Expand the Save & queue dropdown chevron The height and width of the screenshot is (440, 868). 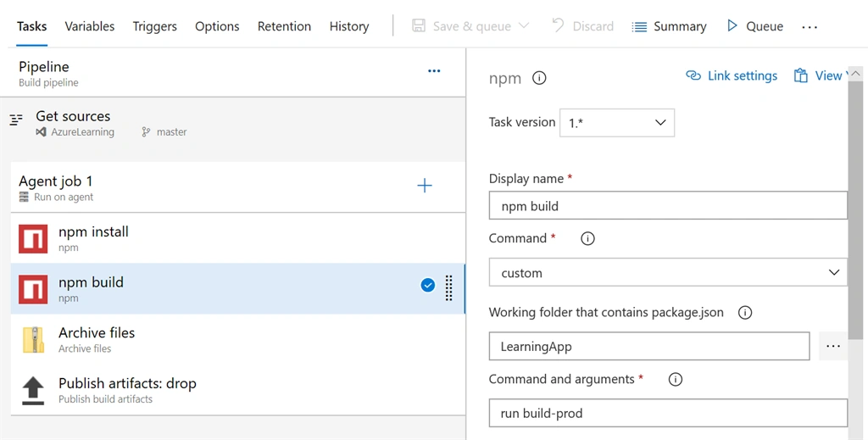point(524,25)
